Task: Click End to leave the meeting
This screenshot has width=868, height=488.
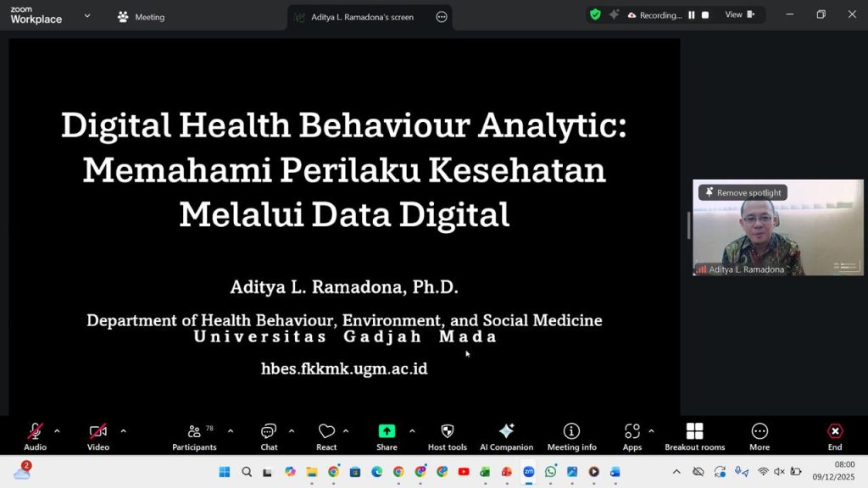Action: [835, 432]
